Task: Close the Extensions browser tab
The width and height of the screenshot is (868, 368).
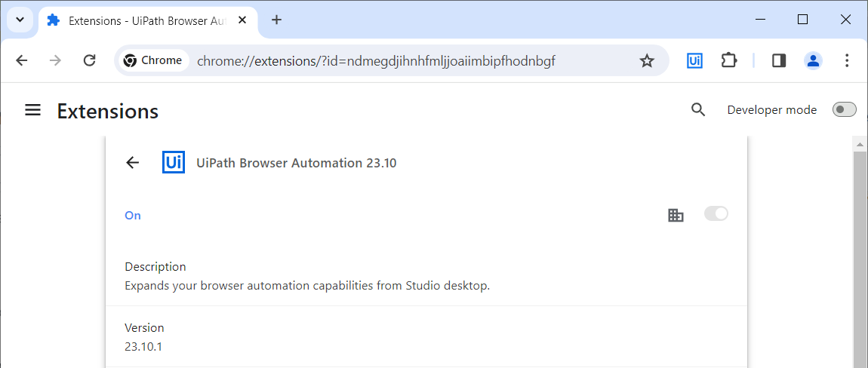Action: tap(242, 20)
